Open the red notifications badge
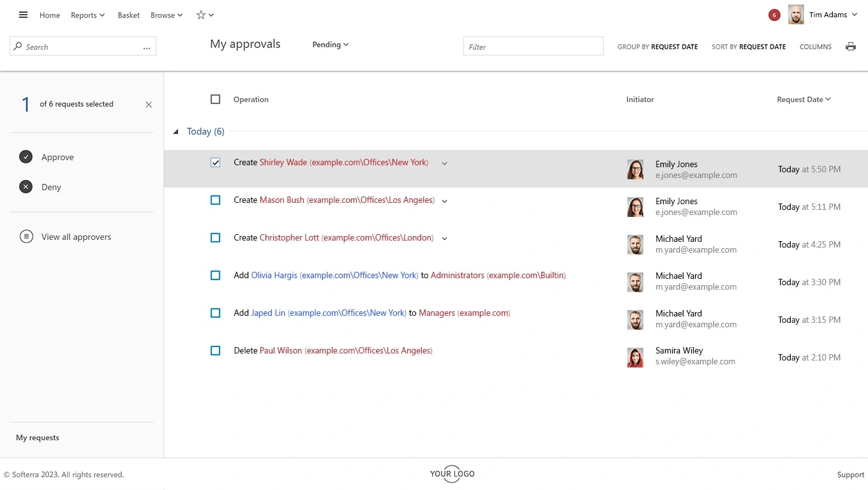The height and width of the screenshot is (490, 868). pyautogui.click(x=774, y=15)
